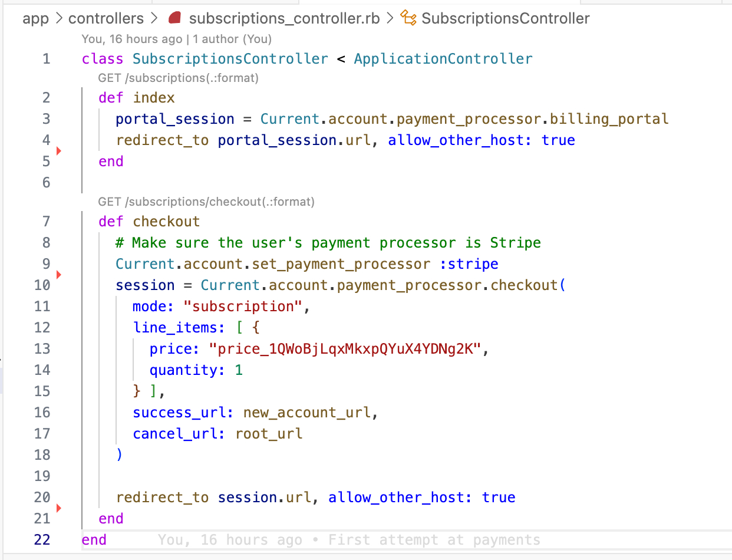Select line number 1 in the gutter

tap(47, 59)
